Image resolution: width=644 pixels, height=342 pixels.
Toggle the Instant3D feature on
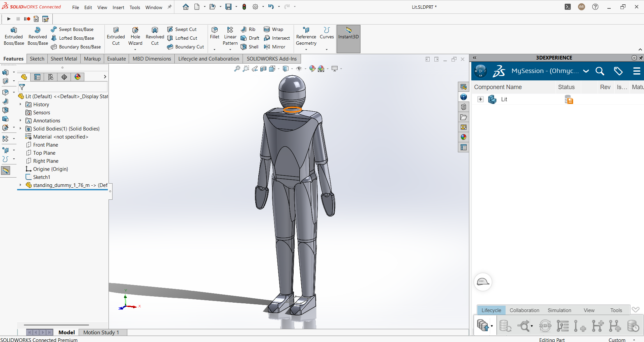click(348, 36)
